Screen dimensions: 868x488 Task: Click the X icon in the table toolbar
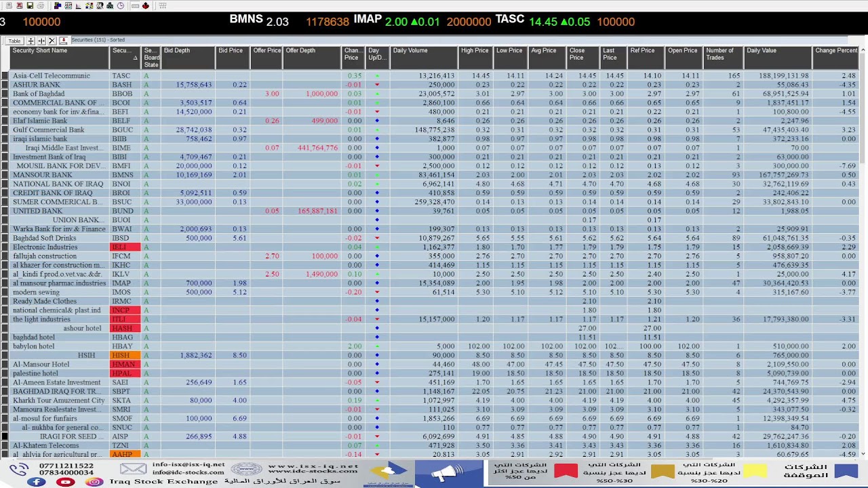tap(52, 41)
